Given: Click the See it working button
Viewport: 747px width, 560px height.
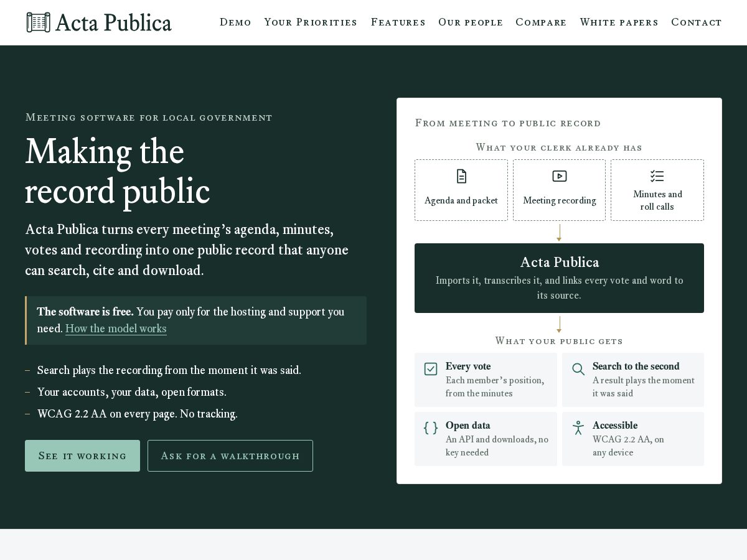Looking at the screenshot, I should click(x=82, y=456).
